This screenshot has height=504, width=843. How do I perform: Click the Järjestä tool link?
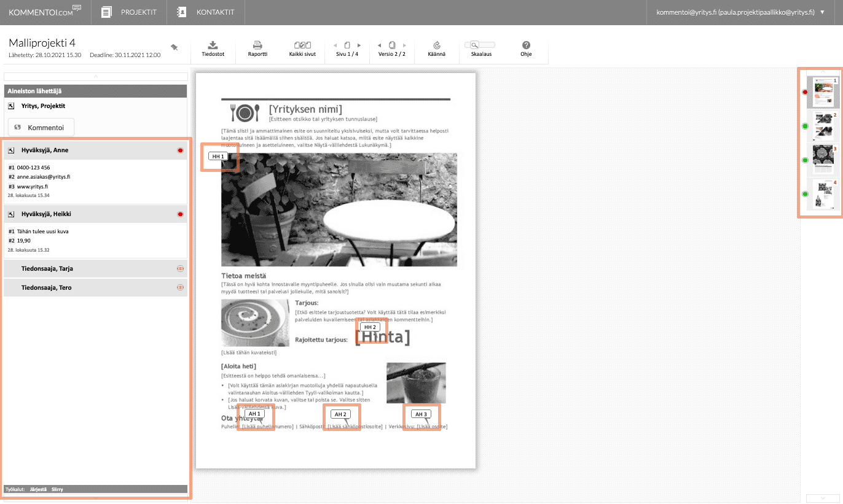click(x=37, y=489)
